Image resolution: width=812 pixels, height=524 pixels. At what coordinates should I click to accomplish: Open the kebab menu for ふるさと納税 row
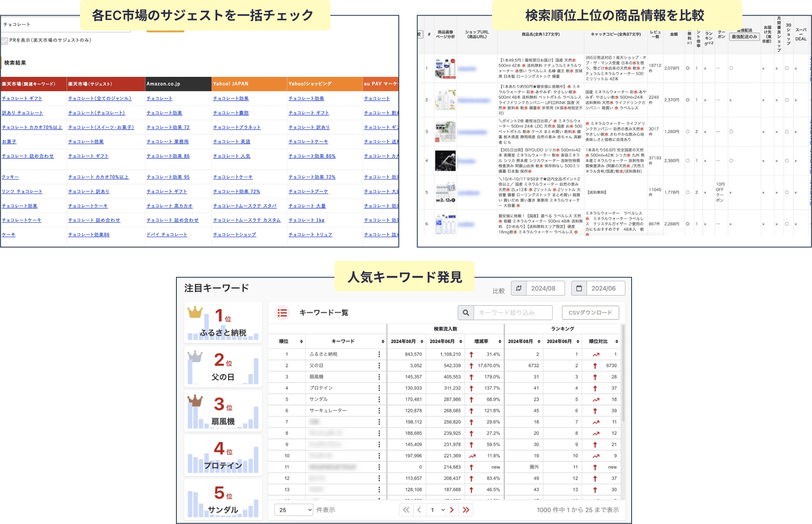pyautogui.click(x=379, y=354)
